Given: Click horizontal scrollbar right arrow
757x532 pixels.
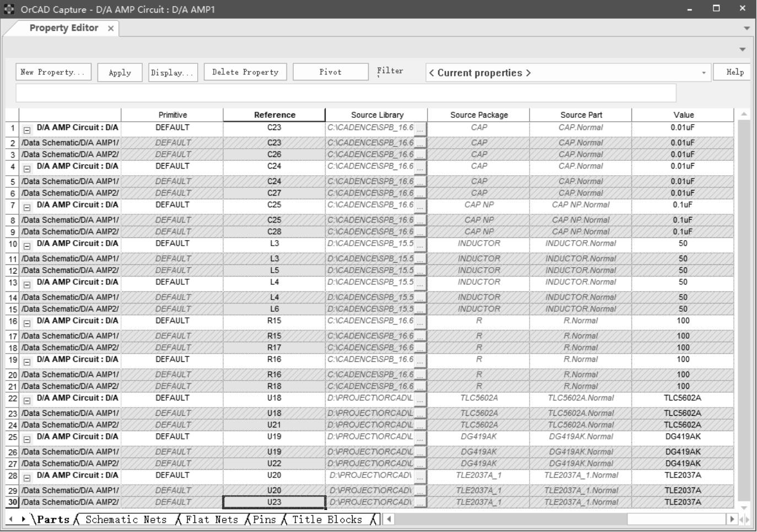Looking at the screenshot, I should (732, 519).
